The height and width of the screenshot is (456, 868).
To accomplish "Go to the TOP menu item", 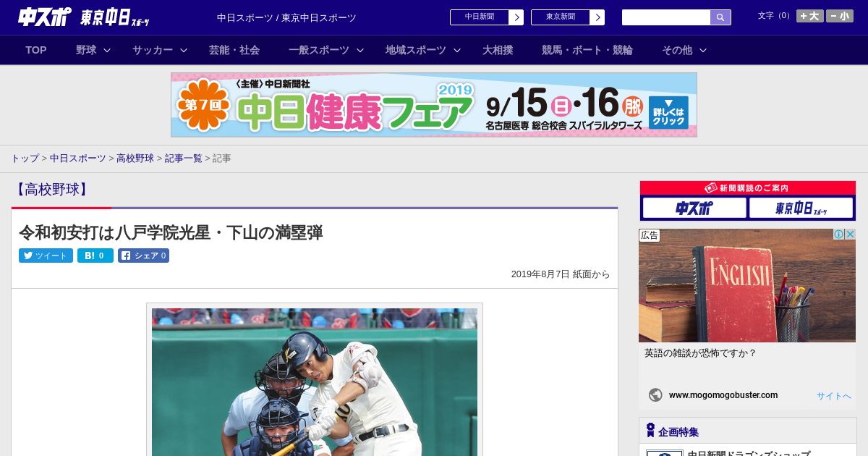I will coord(36,50).
